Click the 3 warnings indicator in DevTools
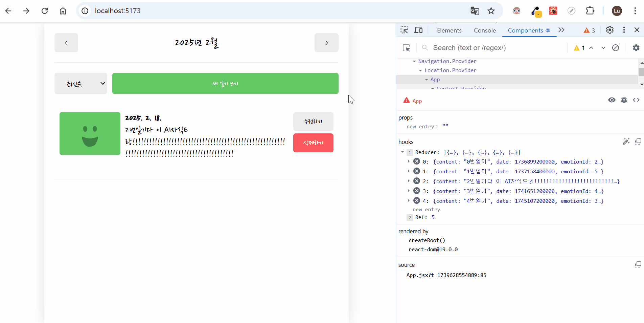Screen dimensions: 644x323 coord(589,30)
